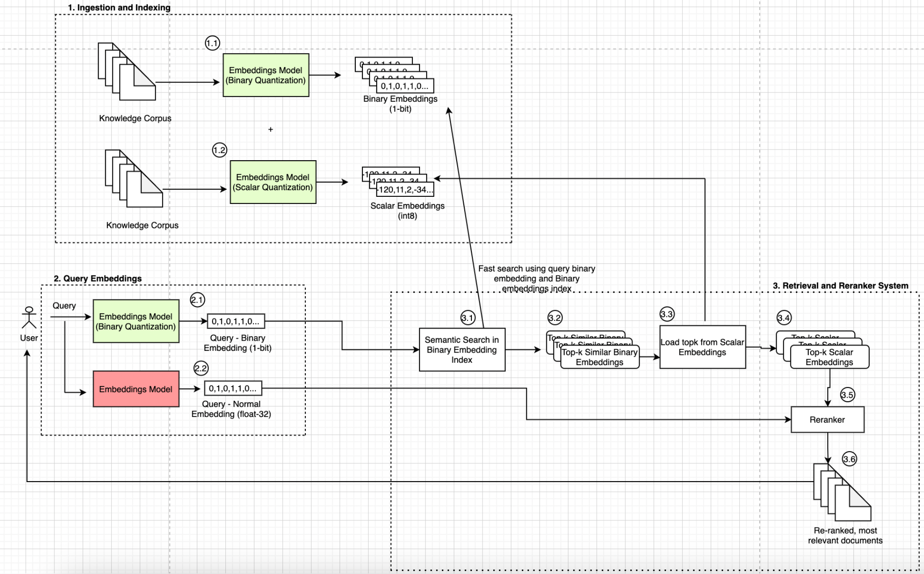Select red Embeddings Model box
The height and width of the screenshot is (574, 924).
[136, 389]
